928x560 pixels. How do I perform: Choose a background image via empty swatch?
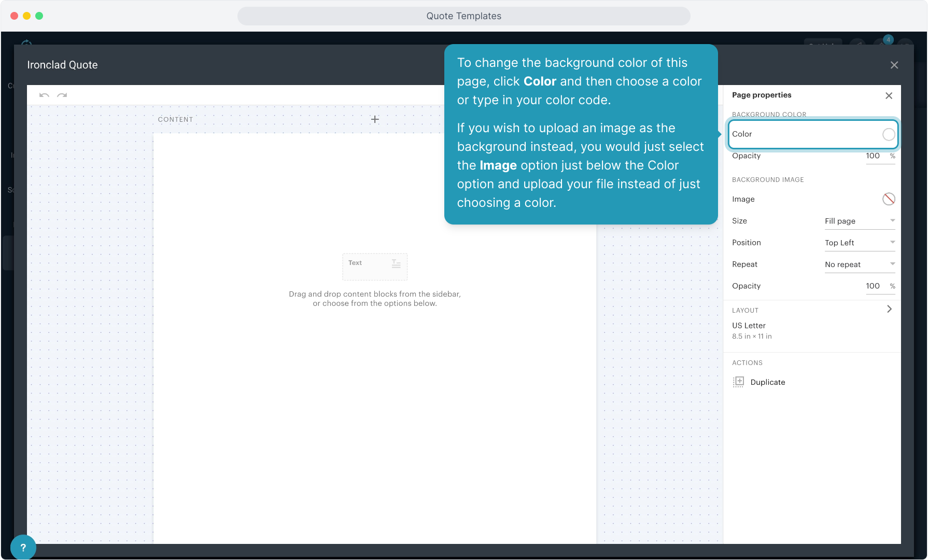pos(889,199)
